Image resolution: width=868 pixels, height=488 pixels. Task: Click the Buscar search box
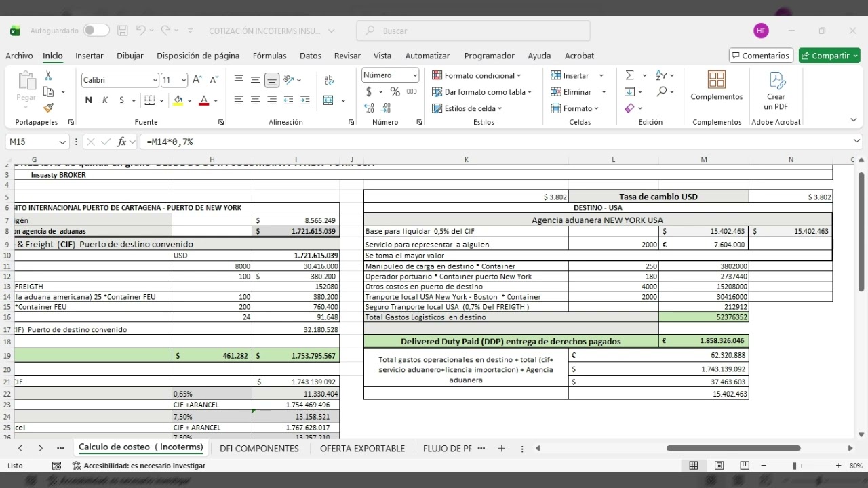(473, 30)
